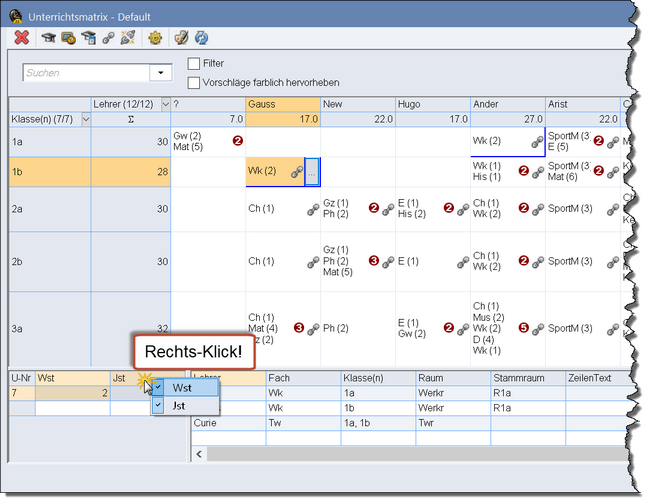Click the Wk (2) entry in 1b Gauss cell
The height and width of the screenshot is (502, 652).
point(262,171)
